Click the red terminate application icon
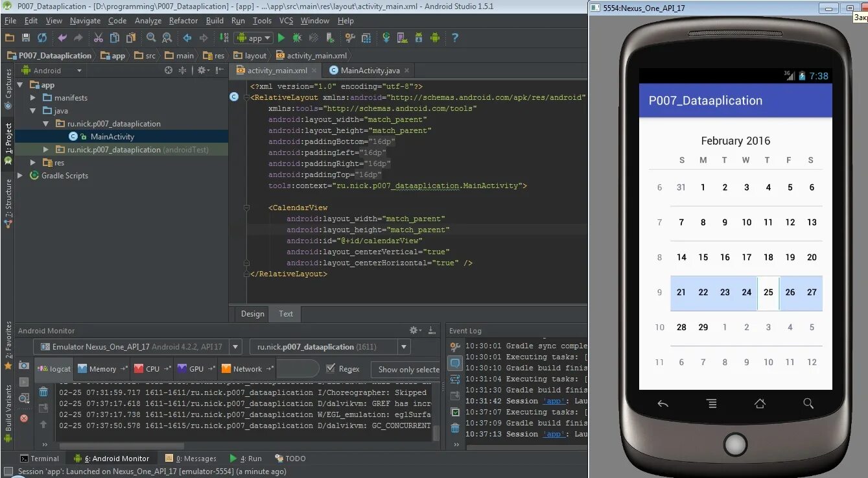The width and height of the screenshot is (868, 478). [x=24, y=418]
